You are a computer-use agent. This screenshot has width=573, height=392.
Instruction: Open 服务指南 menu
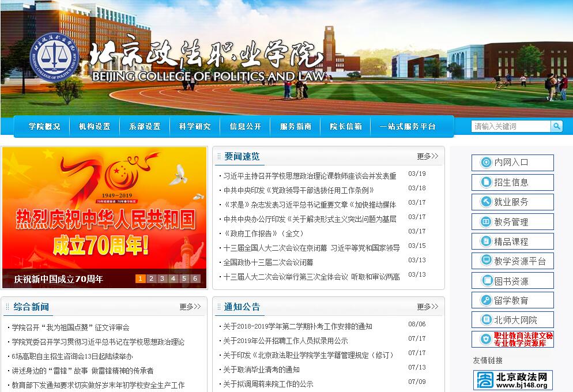(x=295, y=126)
